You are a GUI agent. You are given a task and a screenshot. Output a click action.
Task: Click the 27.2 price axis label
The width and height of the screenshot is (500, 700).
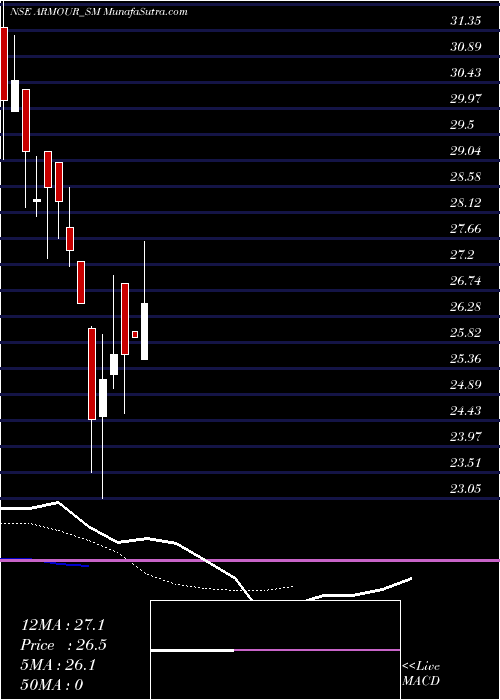pos(462,254)
